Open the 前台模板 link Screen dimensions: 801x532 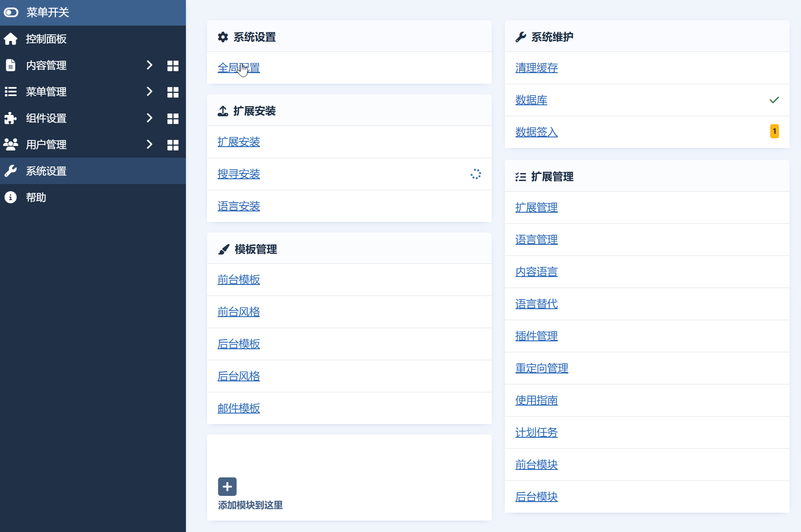click(x=238, y=280)
